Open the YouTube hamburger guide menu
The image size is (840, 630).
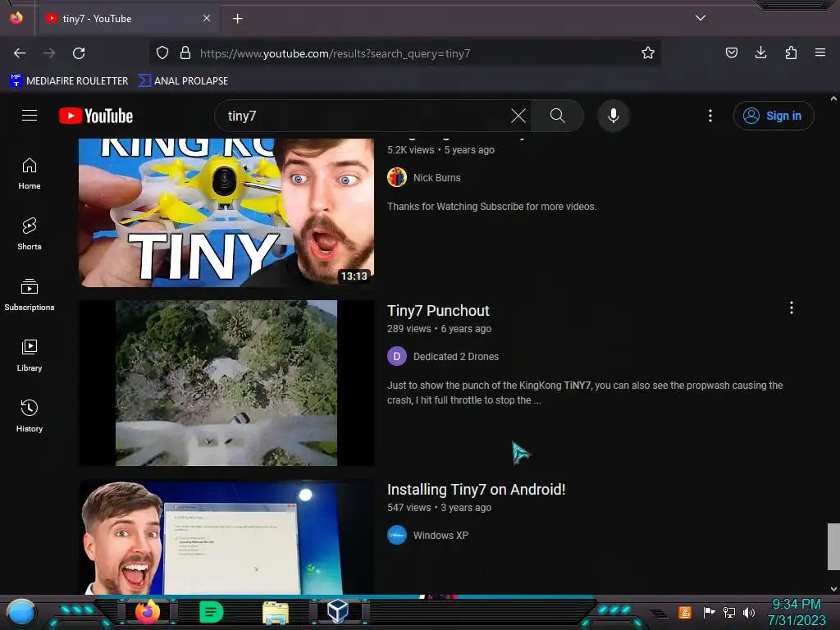[30, 116]
